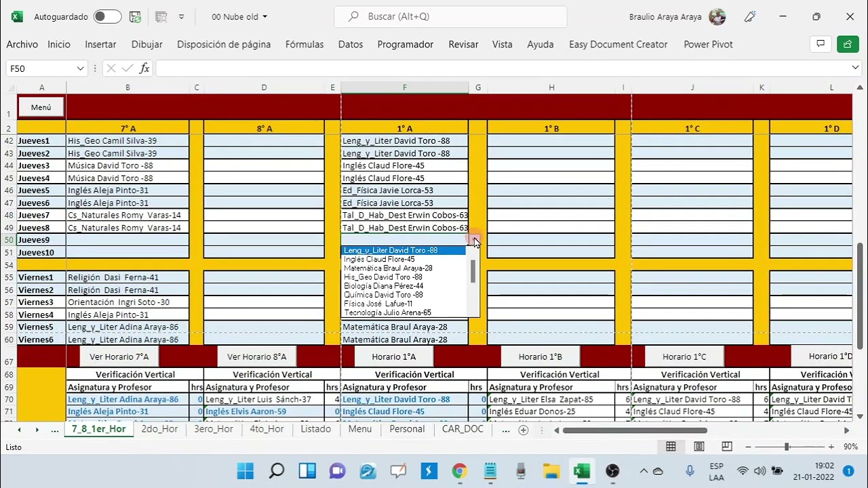
Task: Open the Inicio ribbon tab
Action: (59, 44)
